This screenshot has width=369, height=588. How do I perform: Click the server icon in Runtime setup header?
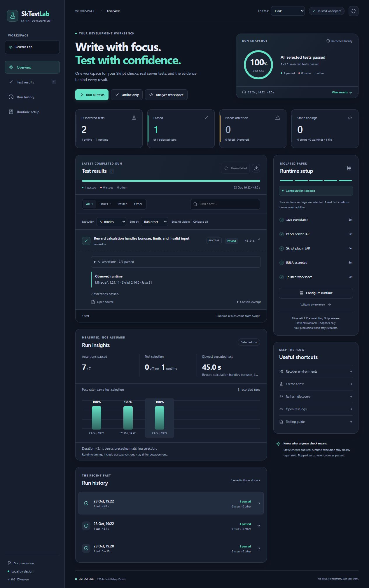(349, 168)
